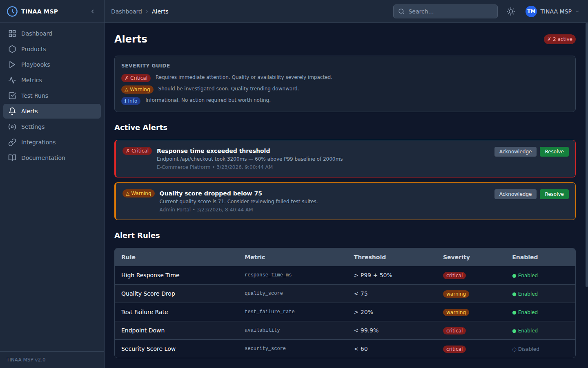Click the Dashboard grid icon in sidebar
The height and width of the screenshot is (368, 588).
click(x=12, y=34)
